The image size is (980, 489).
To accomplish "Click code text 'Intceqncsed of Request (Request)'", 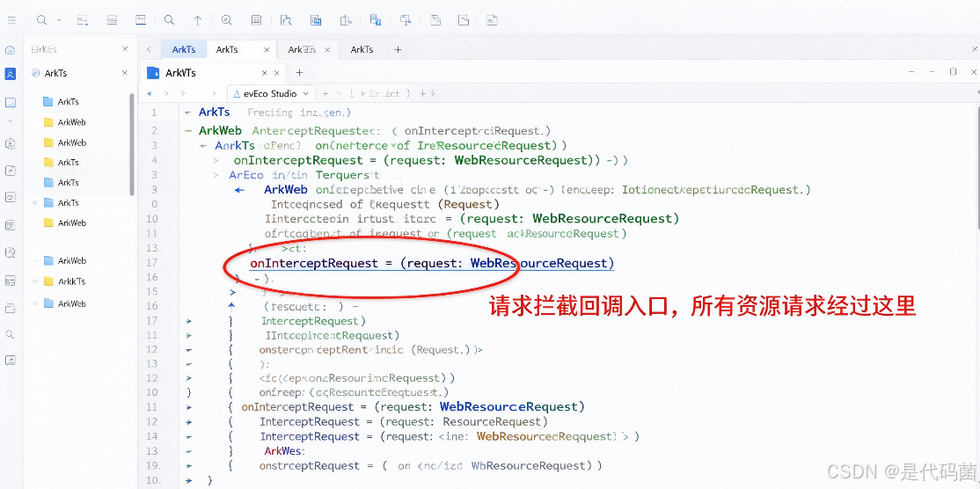I will pos(385,203).
